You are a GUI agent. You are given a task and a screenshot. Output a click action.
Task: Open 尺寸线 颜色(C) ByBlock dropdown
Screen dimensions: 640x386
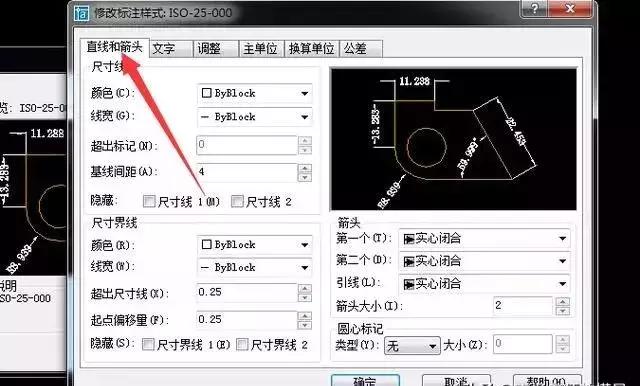(255, 93)
